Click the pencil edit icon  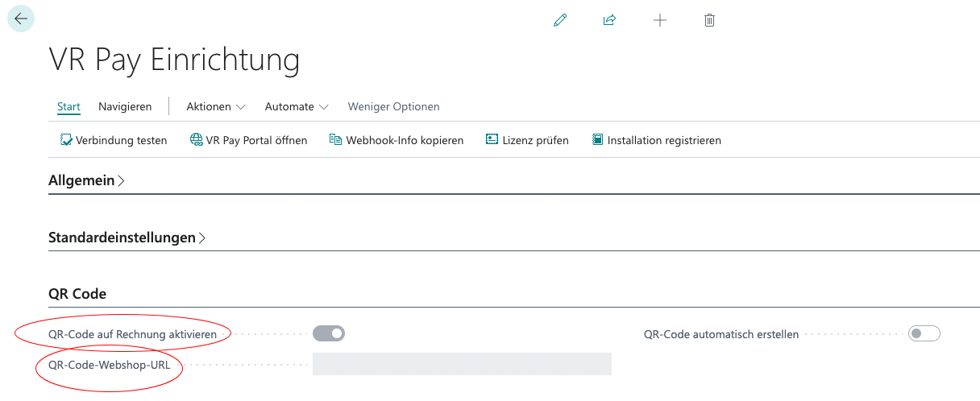point(560,20)
